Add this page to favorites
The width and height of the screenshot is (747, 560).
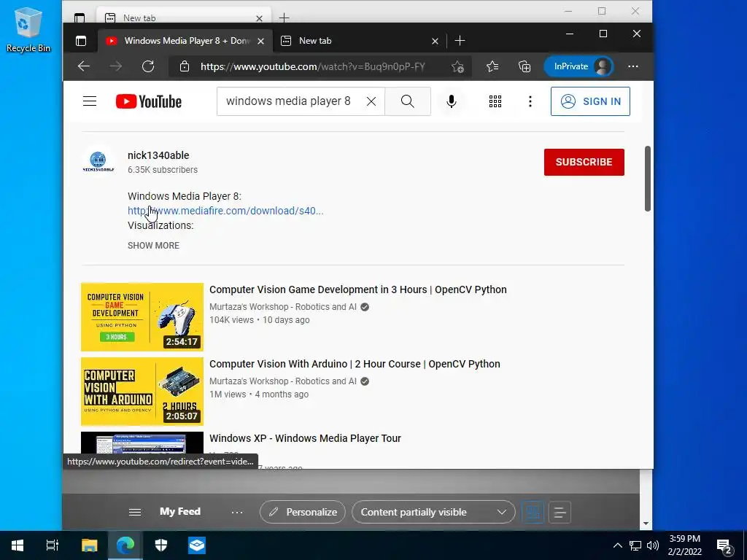click(458, 66)
